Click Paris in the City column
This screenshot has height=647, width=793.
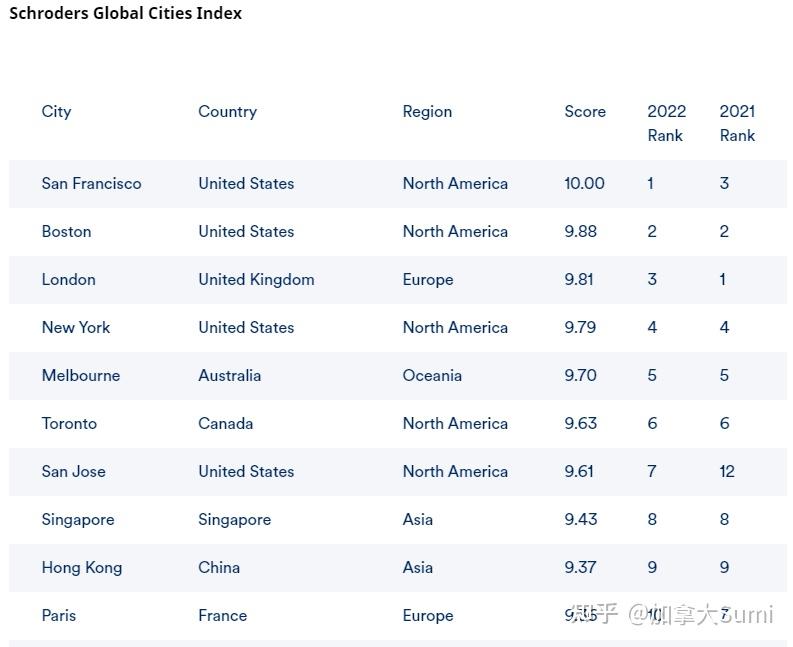[x=59, y=616]
